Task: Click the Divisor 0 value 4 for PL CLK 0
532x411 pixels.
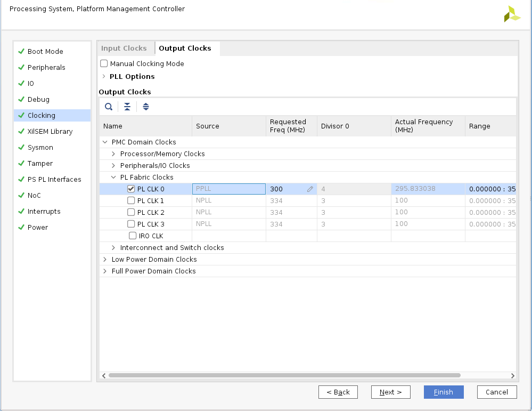Action: point(354,189)
